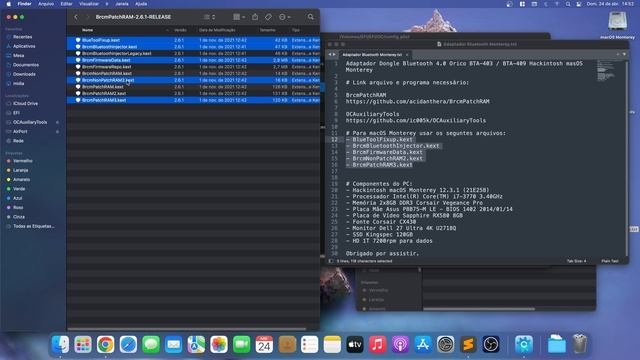The width and height of the screenshot is (640, 360).
Task: Open Google Chrome from the dock
Action: pyautogui.click(x=105, y=344)
